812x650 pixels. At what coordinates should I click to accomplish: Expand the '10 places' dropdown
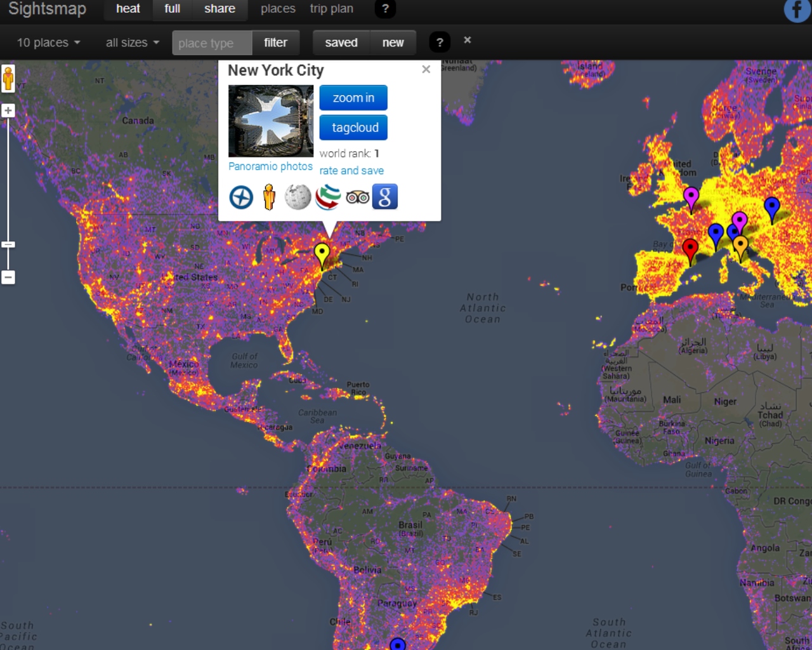49,43
